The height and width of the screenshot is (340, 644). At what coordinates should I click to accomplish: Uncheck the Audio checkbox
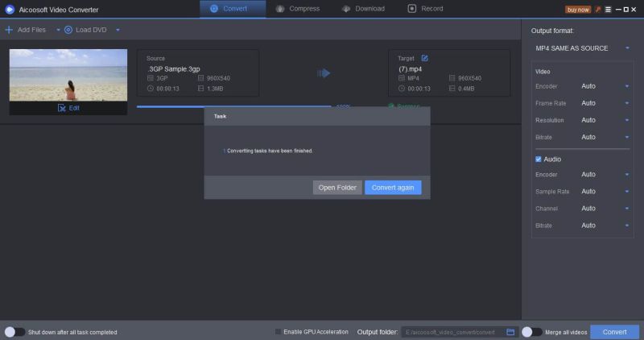[539, 160]
